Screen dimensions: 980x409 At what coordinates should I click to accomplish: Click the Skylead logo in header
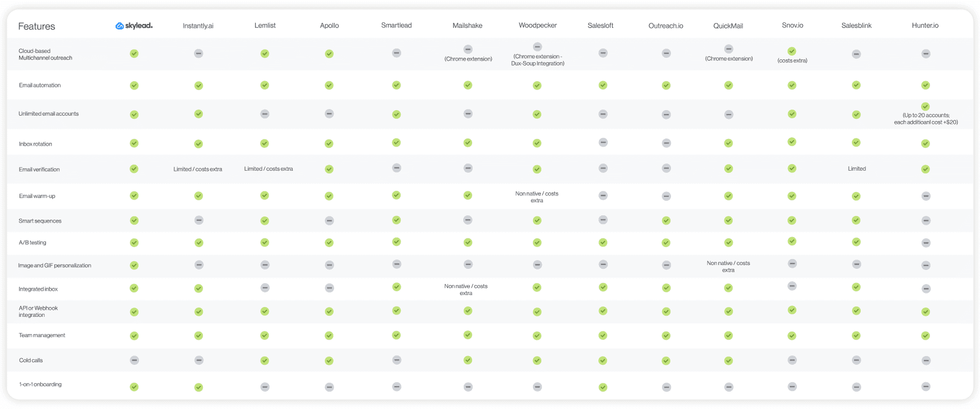[x=134, y=26]
